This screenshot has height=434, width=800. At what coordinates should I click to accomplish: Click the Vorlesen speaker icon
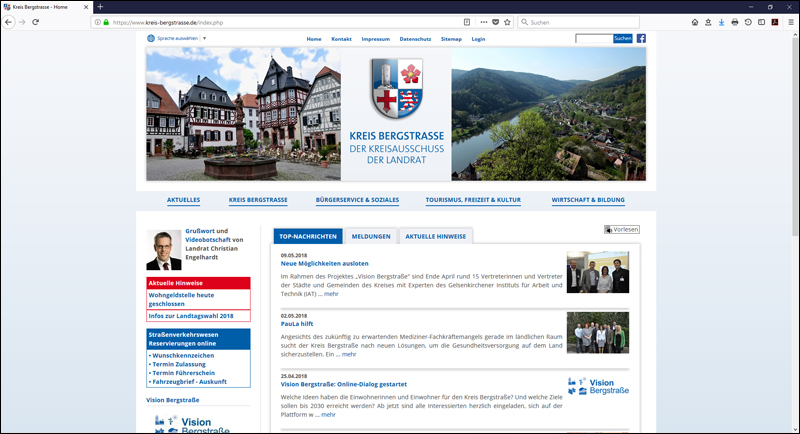coord(608,230)
